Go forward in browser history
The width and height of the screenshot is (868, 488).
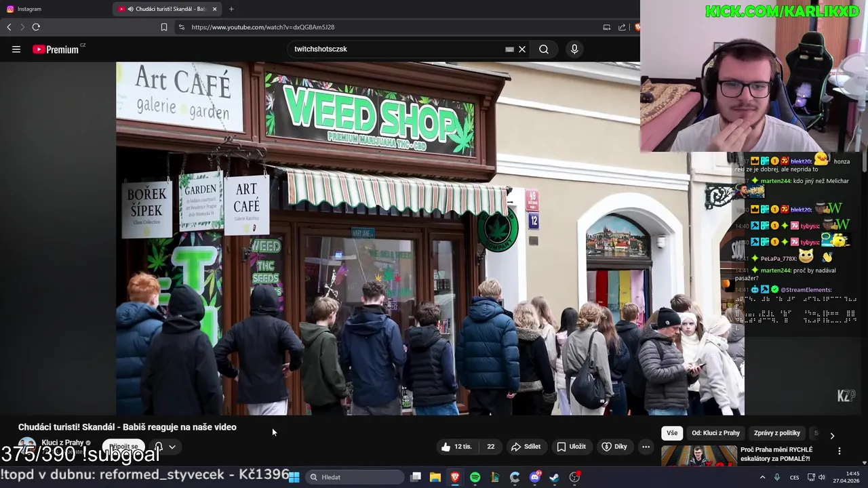coord(22,27)
